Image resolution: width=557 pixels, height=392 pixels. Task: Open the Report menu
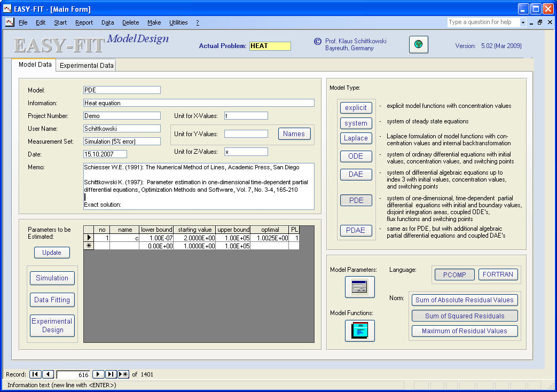[x=84, y=22]
